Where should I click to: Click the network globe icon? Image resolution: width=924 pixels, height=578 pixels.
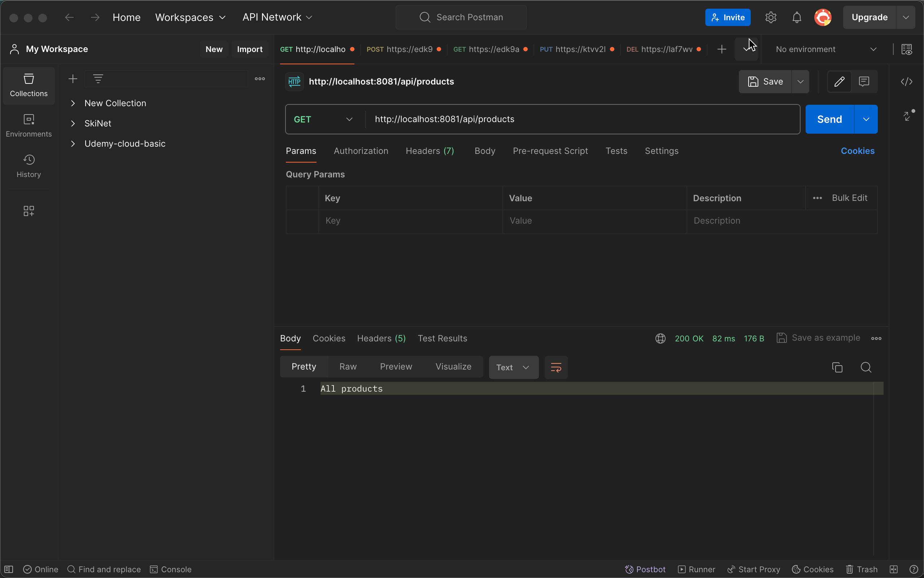point(661,338)
